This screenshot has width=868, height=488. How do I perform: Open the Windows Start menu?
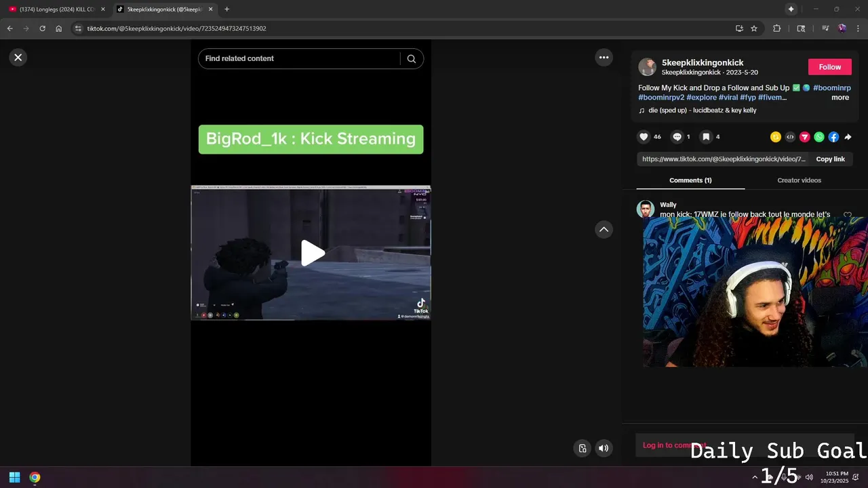click(14, 477)
